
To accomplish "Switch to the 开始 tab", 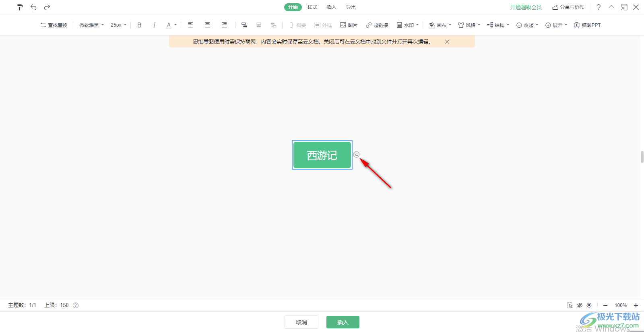I will click(293, 7).
